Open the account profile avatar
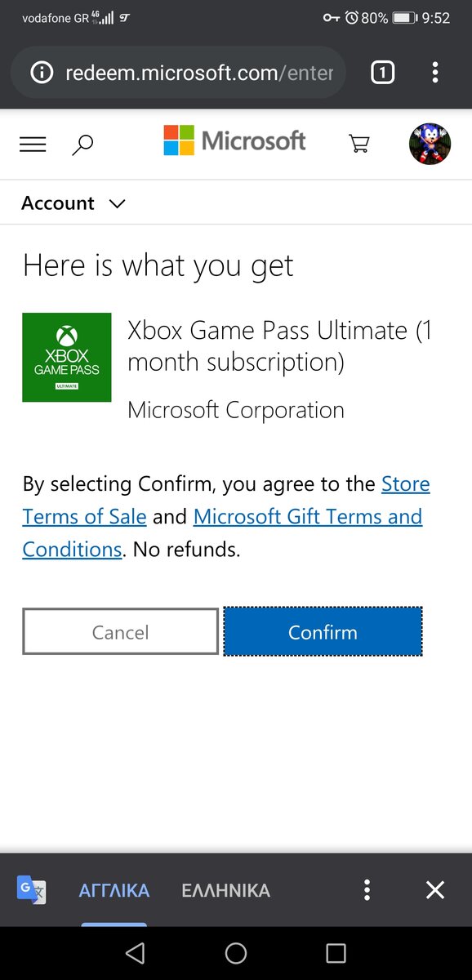This screenshot has height=980, width=472. tap(430, 145)
